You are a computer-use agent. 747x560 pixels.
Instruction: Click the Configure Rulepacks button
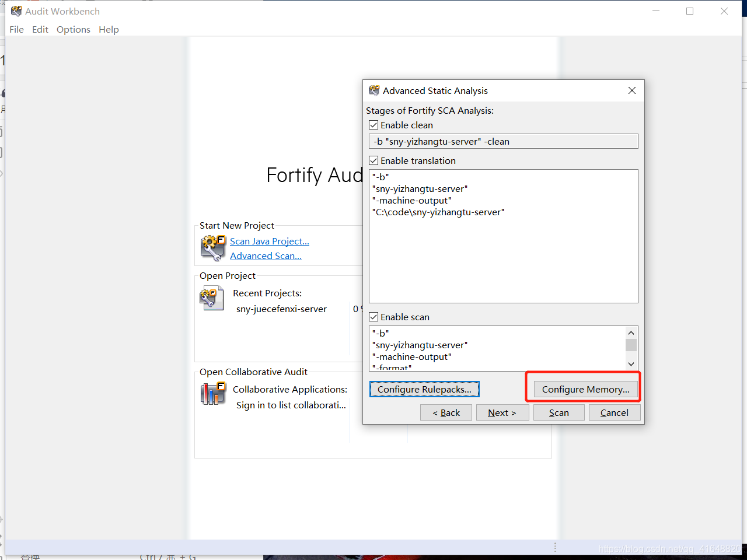[424, 389]
